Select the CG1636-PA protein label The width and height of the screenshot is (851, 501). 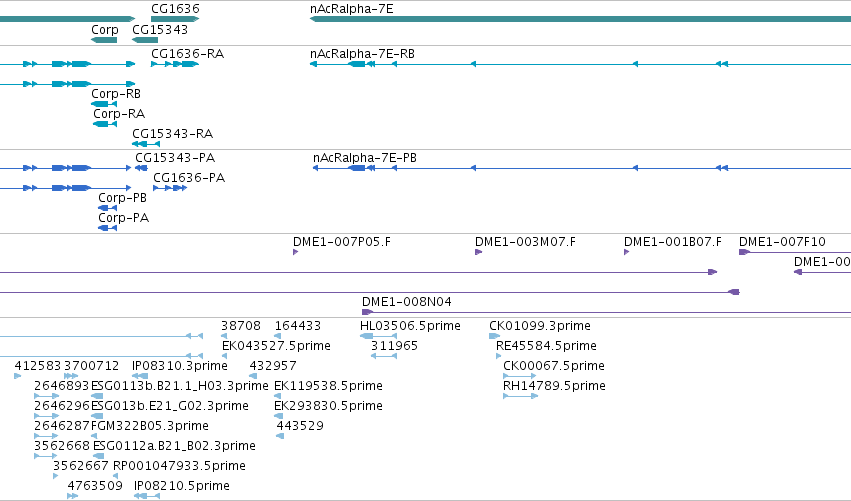click(x=189, y=177)
